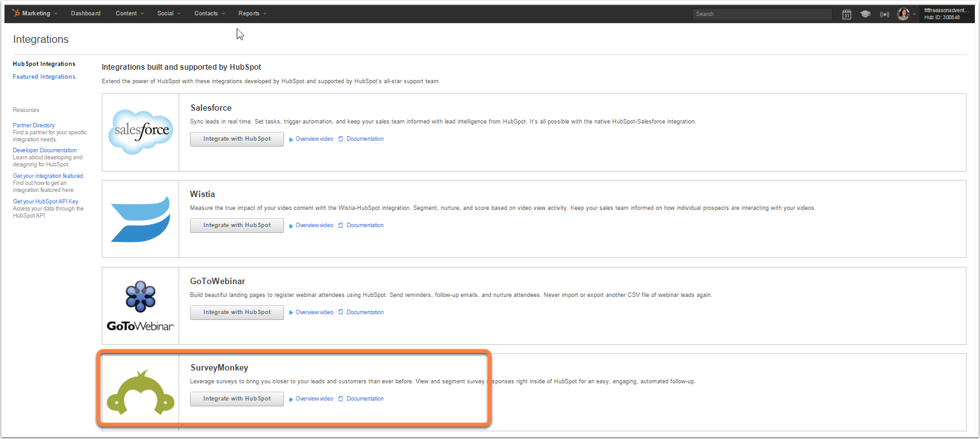Click the SurveyMonkey logo
The height and width of the screenshot is (439, 980).
[x=141, y=392]
